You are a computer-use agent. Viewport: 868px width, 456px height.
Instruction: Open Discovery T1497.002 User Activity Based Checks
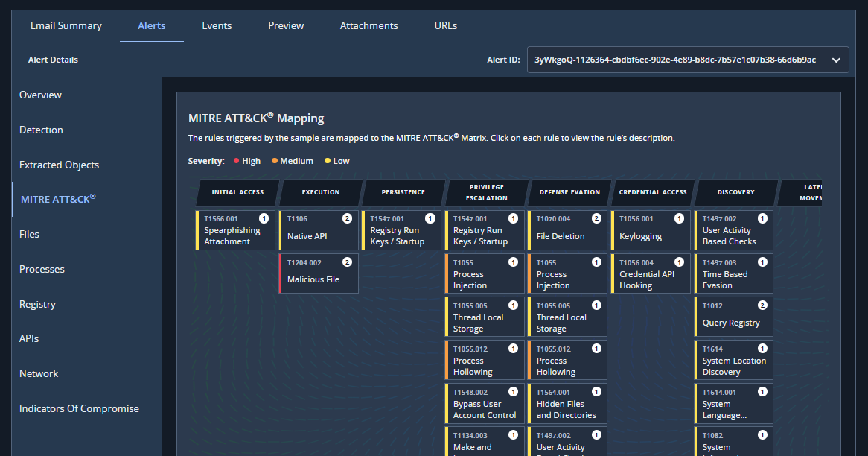point(733,230)
